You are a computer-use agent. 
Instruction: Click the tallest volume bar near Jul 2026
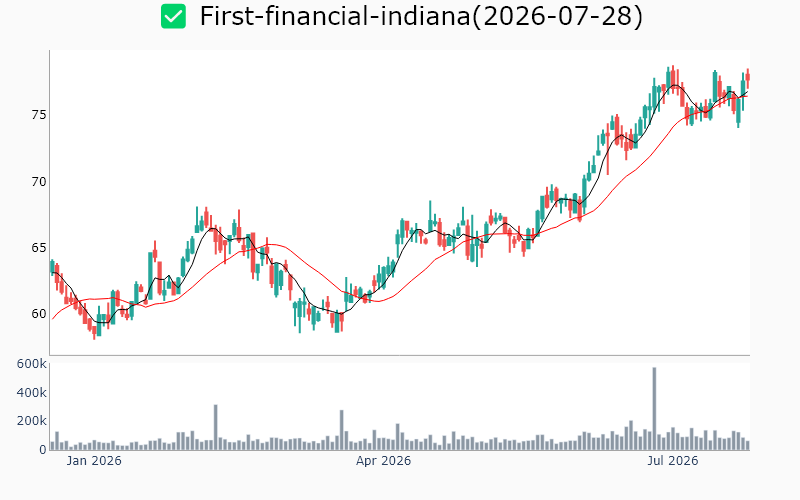[655, 409]
